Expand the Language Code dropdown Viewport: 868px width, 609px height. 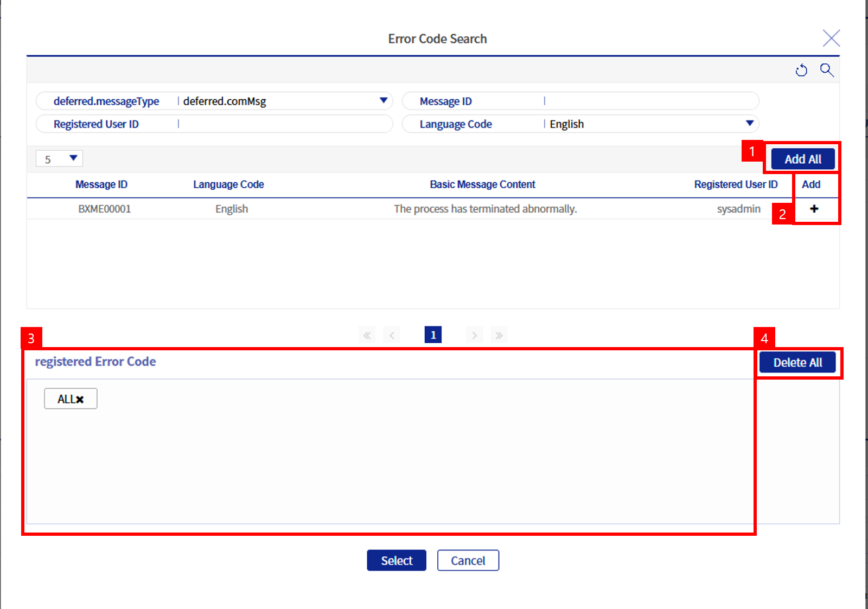pyautogui.click(x=749, y=124)
